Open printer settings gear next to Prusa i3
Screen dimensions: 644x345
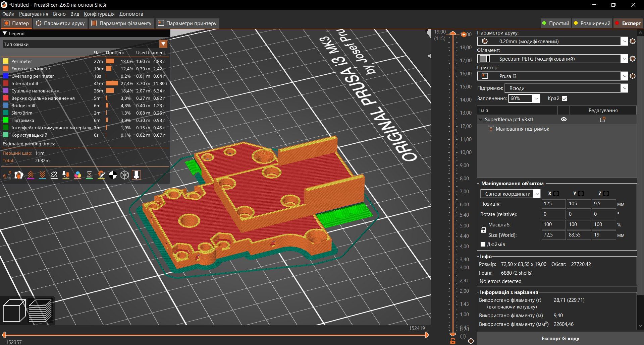tap(633, 76)
